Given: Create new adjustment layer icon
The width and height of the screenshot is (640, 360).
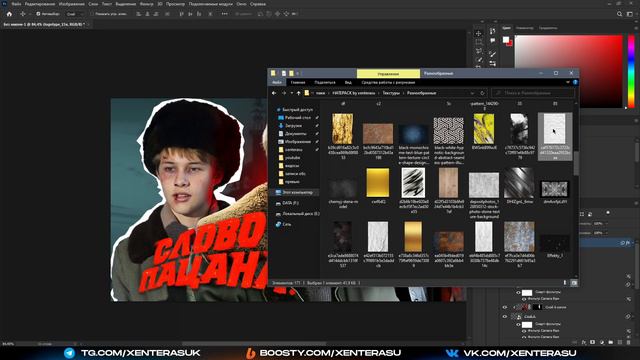Looking at the screenshot, I should [602, 342].
